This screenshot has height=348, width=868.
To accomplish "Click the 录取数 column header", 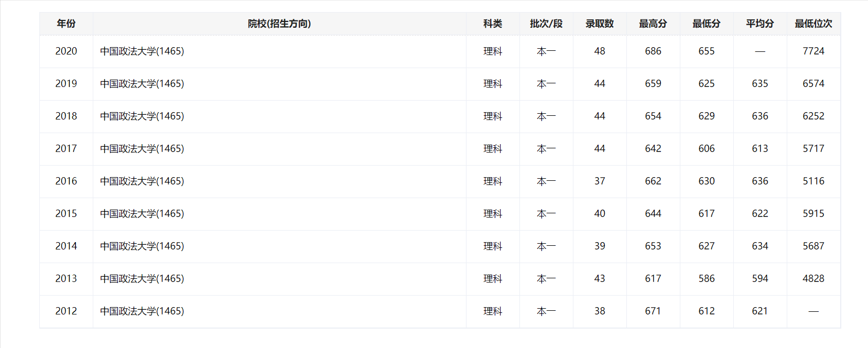I will pyautogui.click(x=600, y=24).
